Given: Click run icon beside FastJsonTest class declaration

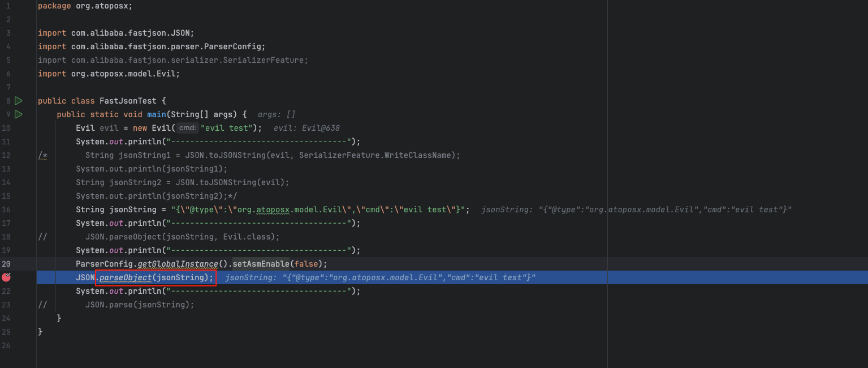Looking at the screenshot, I should tap(19, 101).
